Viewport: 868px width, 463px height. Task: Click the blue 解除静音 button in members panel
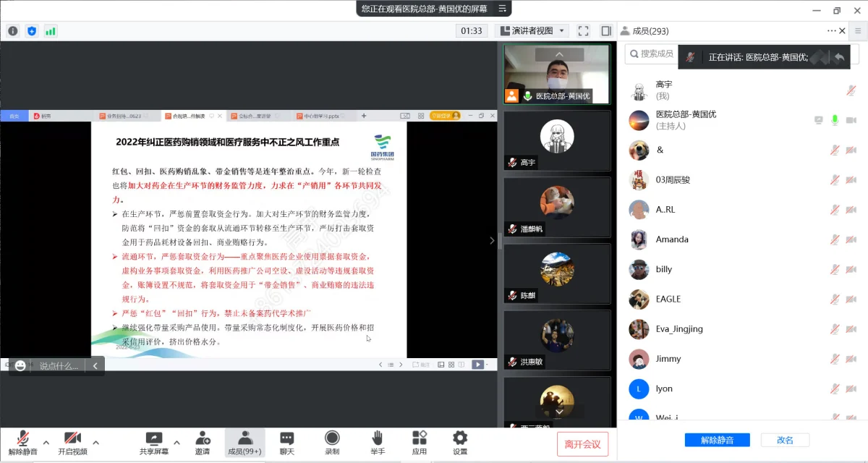click(x=718, y=440)
